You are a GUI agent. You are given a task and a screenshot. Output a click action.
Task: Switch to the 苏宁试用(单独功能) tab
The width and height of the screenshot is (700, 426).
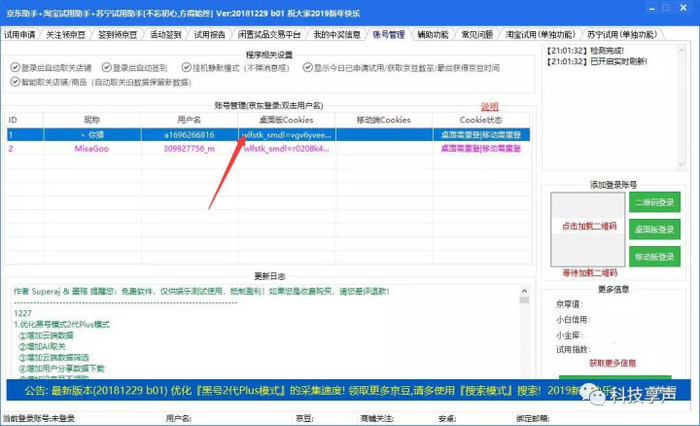[622, 34]
